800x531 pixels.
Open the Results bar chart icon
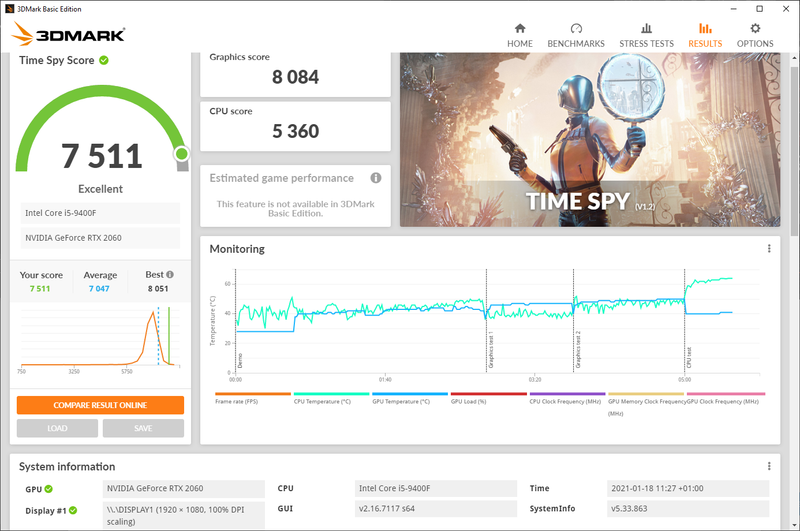tap(705, 28)
